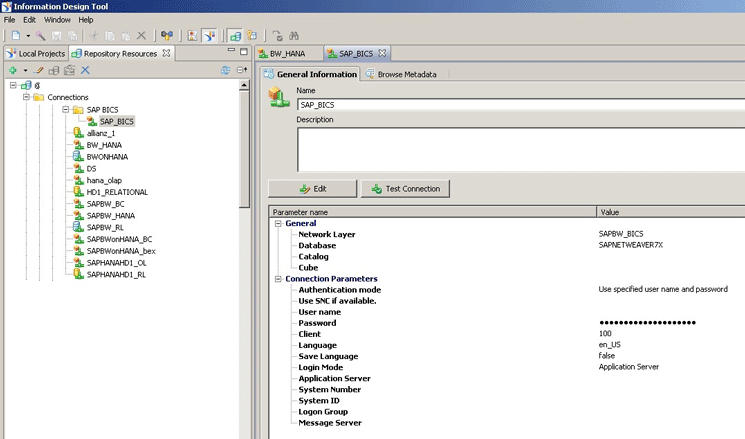Click the binoculars Find icon
This screenshot has height=439, width=745.
click(294, 36)
